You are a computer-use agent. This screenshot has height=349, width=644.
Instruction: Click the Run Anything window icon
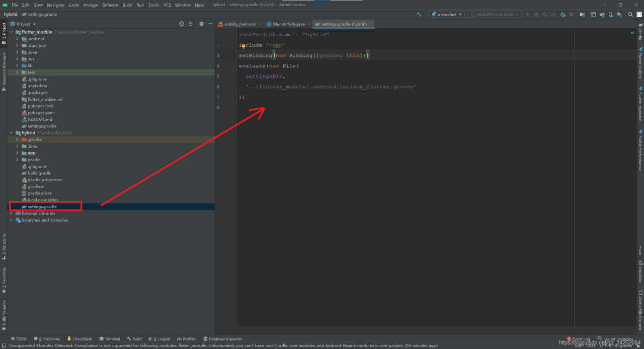tap(593, 15)
